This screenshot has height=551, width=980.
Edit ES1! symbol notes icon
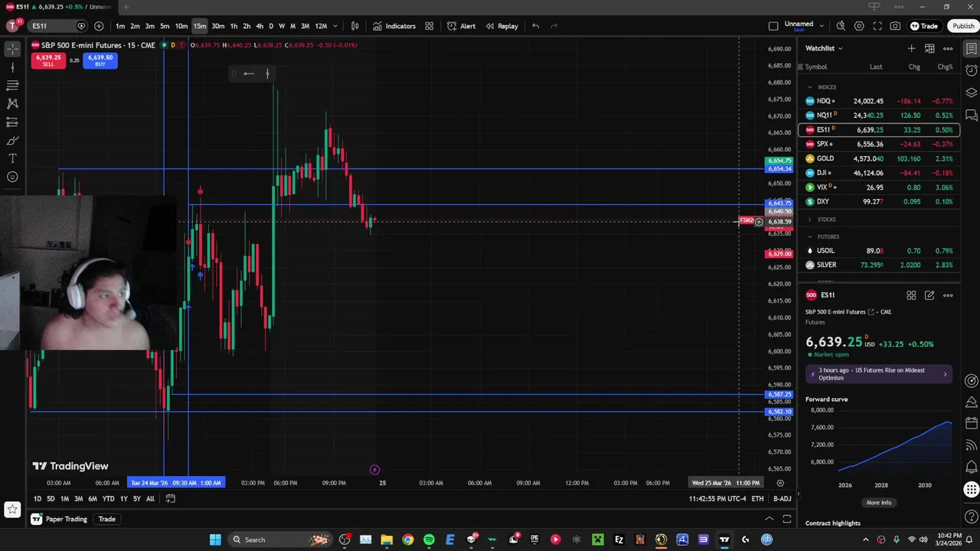[929, 295]
